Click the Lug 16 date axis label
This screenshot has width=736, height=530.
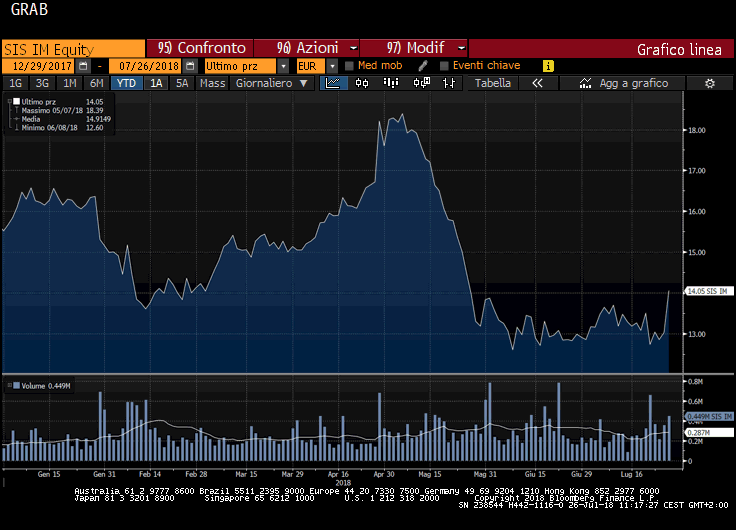[x=631, y=474]
